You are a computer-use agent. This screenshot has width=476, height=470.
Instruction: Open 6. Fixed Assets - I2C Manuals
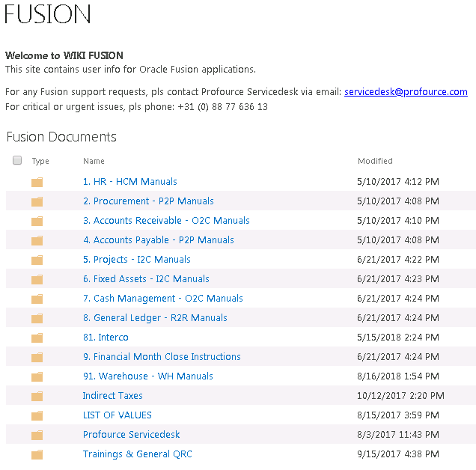146,278
